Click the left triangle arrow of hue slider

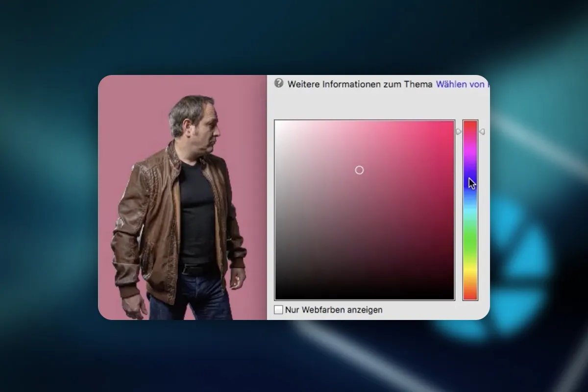[459, 131]
